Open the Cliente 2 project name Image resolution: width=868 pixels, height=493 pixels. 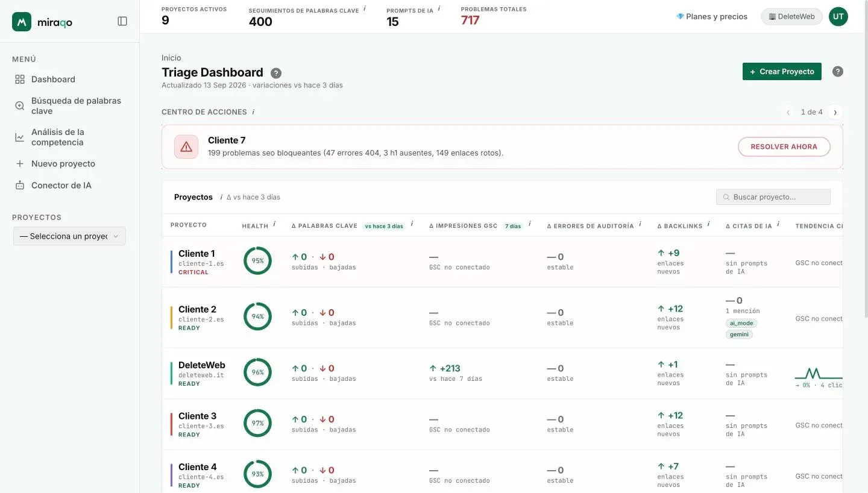(x=197, y=309)
